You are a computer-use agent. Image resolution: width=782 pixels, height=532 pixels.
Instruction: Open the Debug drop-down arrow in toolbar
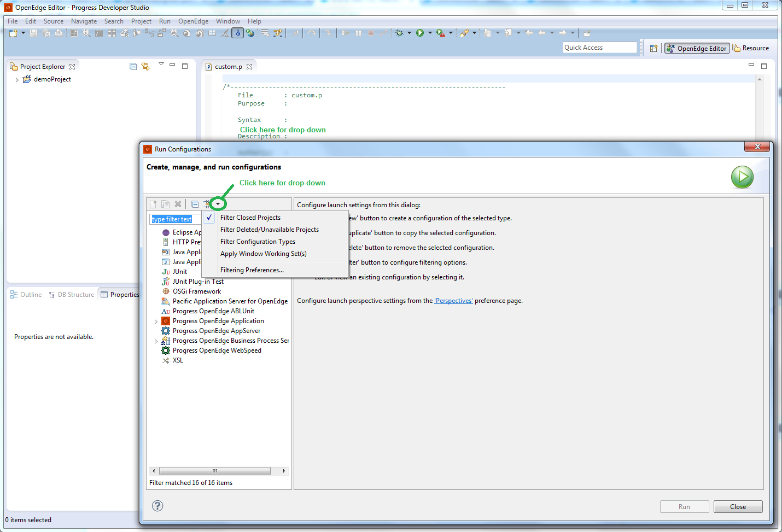point(409,33)
